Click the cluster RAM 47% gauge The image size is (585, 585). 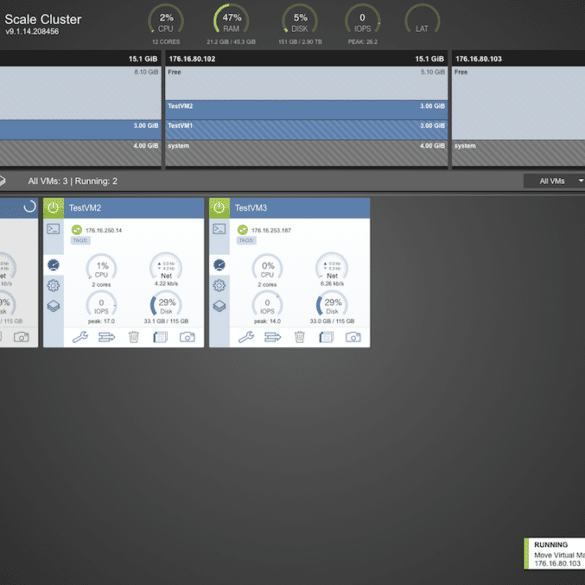click(x=231, y=20)
